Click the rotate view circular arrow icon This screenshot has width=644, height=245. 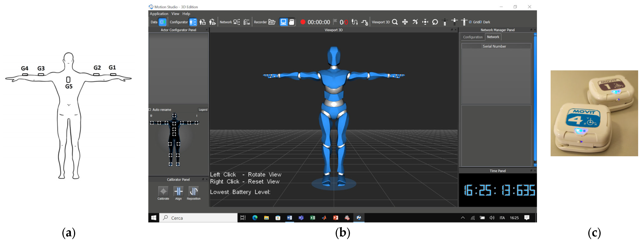click(x=435, y=22)
